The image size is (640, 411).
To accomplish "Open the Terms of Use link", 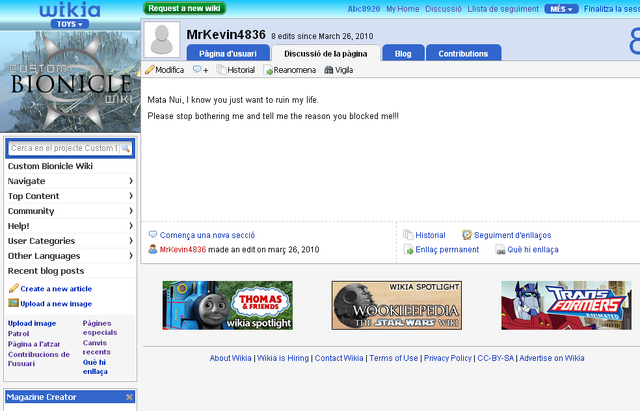I will (x=393, y=358).
